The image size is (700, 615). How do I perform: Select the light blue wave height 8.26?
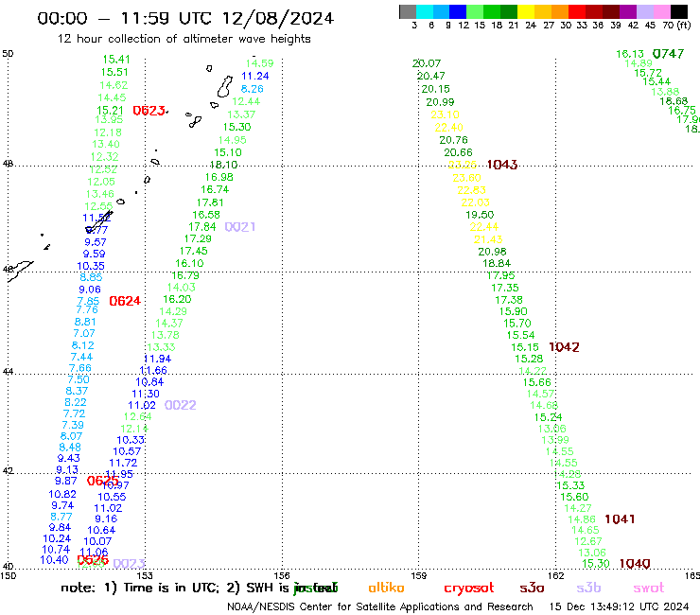click(253, 89)
